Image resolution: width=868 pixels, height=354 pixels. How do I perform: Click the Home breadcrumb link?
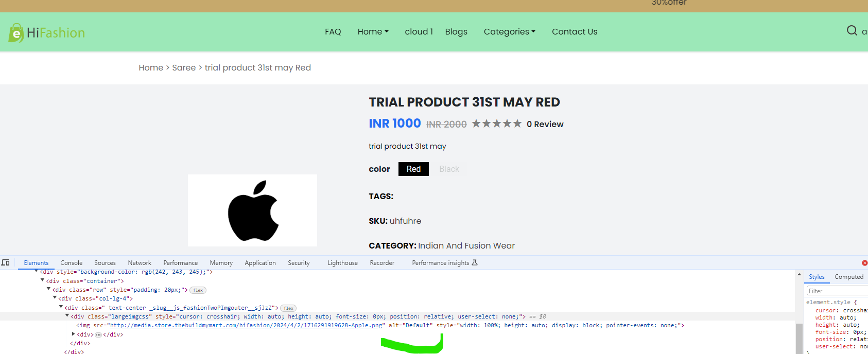pos(151,67)
